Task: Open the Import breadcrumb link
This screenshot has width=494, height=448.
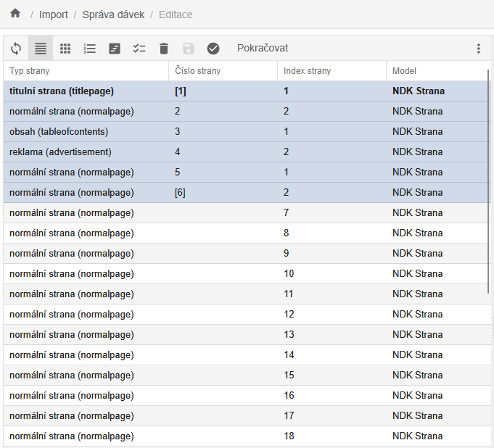Action: click(54, 14)
